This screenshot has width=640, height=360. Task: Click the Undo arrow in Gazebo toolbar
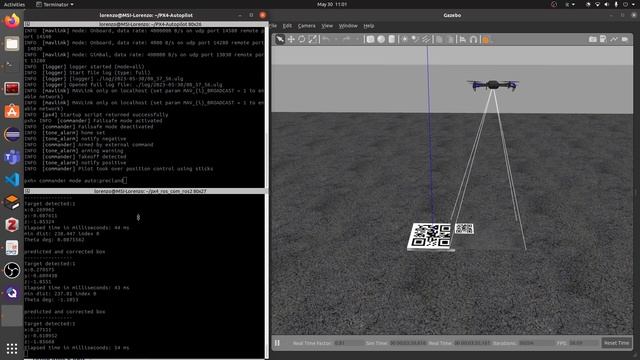point(326,39)
